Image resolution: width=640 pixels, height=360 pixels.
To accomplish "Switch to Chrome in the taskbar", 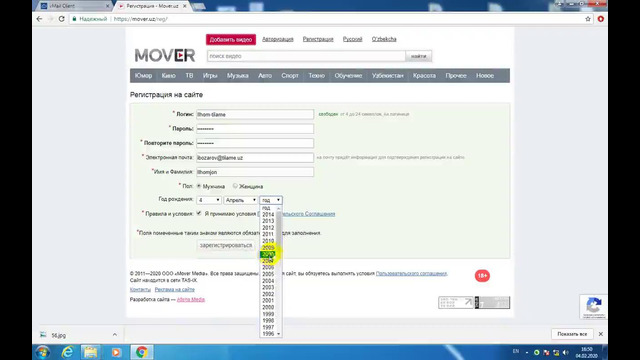I will (x=142, y=352).
